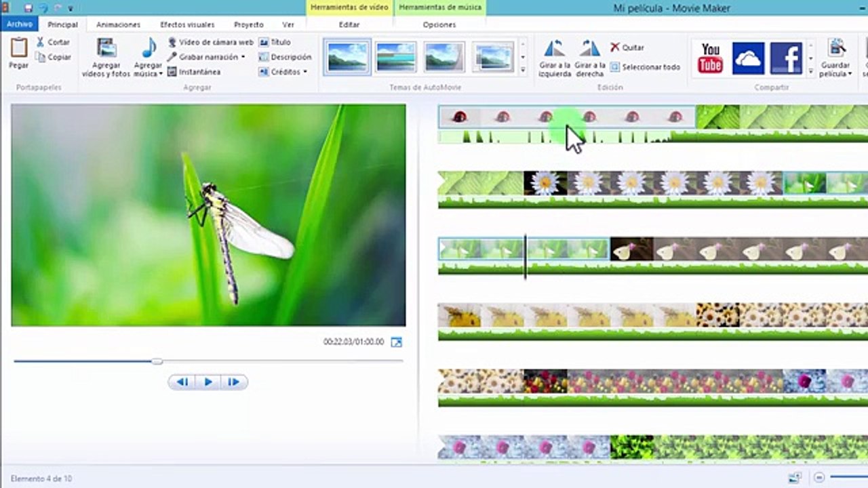The width and height of the screenshot is (868, 488).
Task: Apply the third AutoMovie theme
Action: pos(444,57)
